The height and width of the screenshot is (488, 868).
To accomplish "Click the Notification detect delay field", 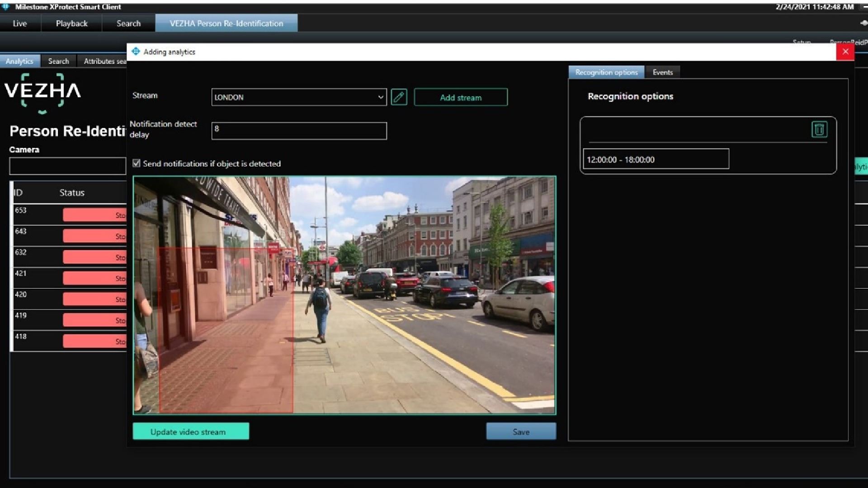I will click(299, 131).
